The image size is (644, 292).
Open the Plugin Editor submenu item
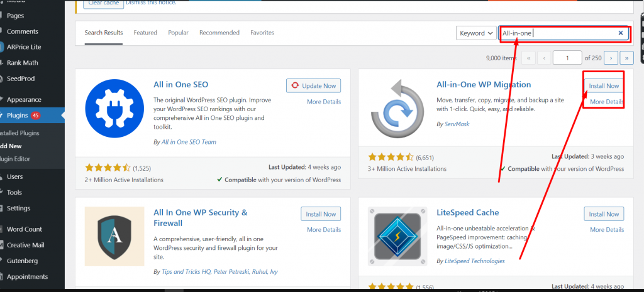coord(15,159)
